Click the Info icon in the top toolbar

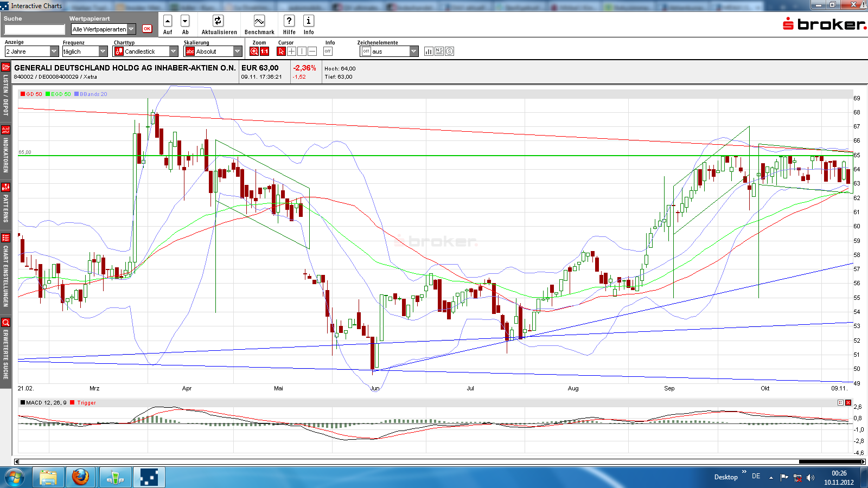click(x=309, y=21)
